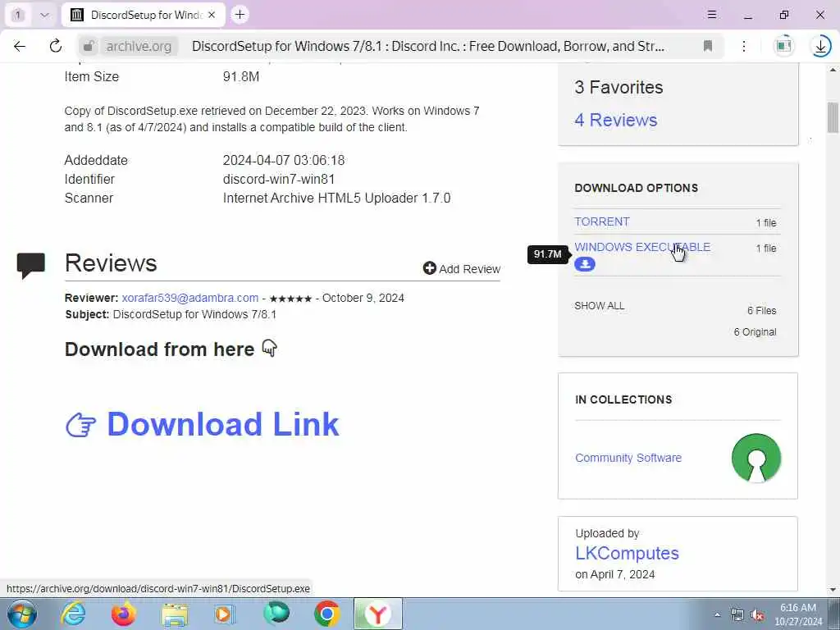
Task: Click the archive.org domain in address bar
Action: (139, 47)
